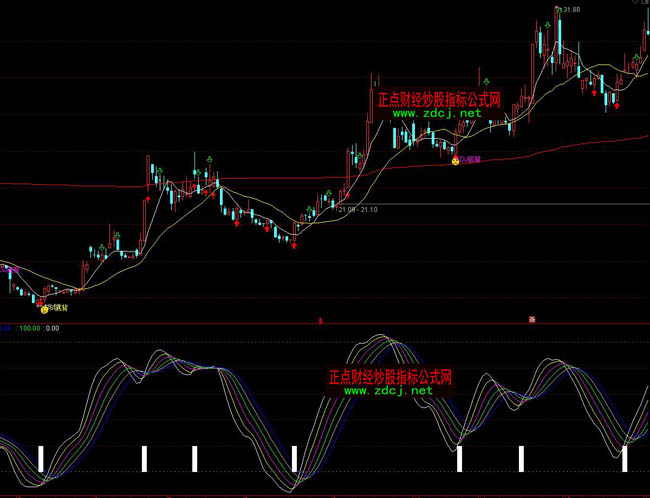
Task: Click the rightmost white signal bar
Action: (x=625, y=458)
